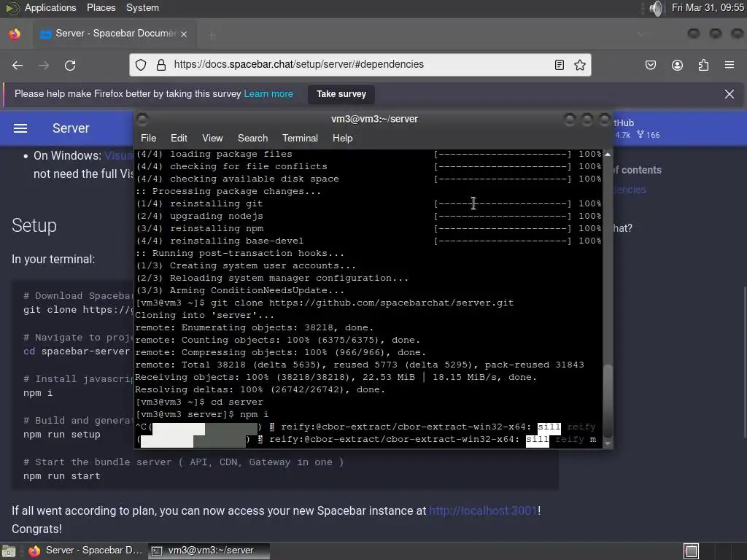Viewport: 747px width, 560px height.
Task: Follow the Learn more survey link
Action: 268,94
